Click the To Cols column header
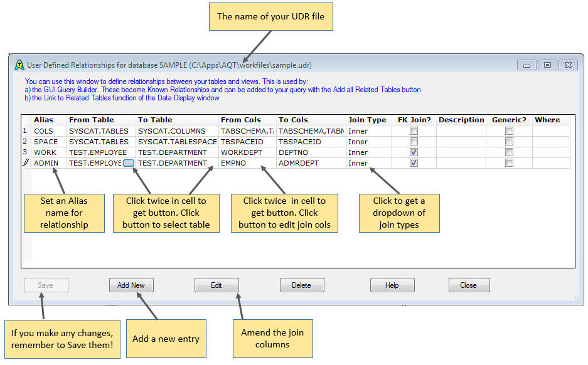The image size is (588, 365). pyautogui.click(x=311, y=120)
